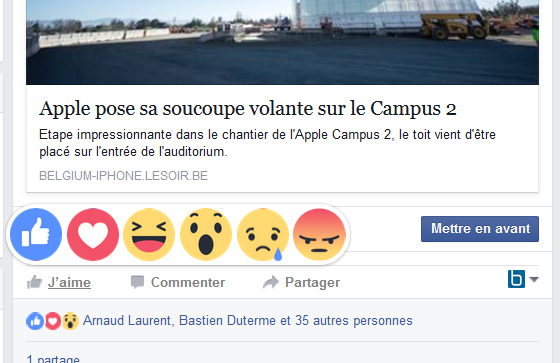560x363 pixels.
Task: Click the Mettre en avant button
Action: 480,229
